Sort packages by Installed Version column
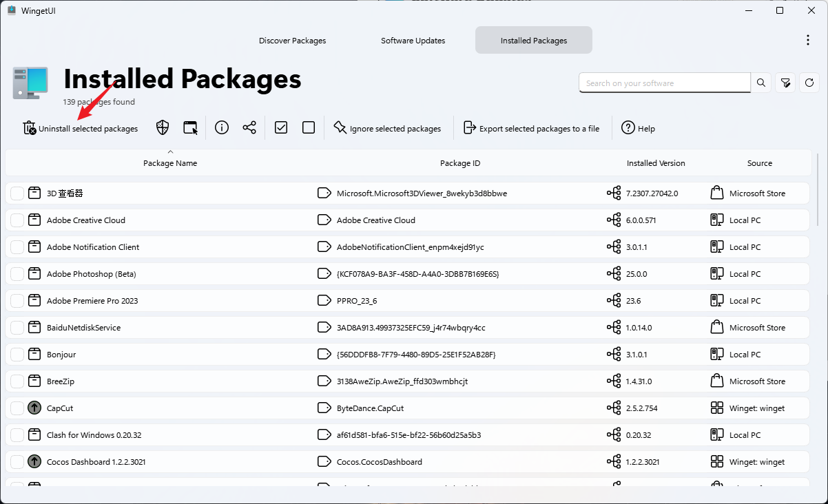The height and width of the screenshot is (504, 828). point(656,163)
